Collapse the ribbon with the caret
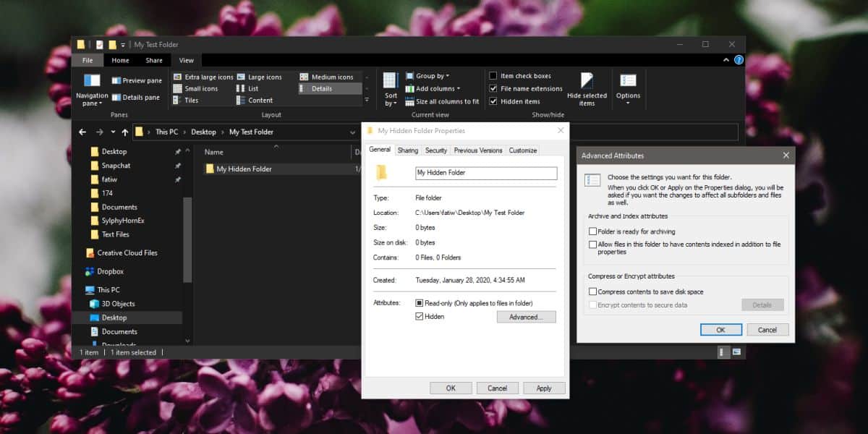The width and height of the screenshot is (868, 434). [x=728, y=60]
